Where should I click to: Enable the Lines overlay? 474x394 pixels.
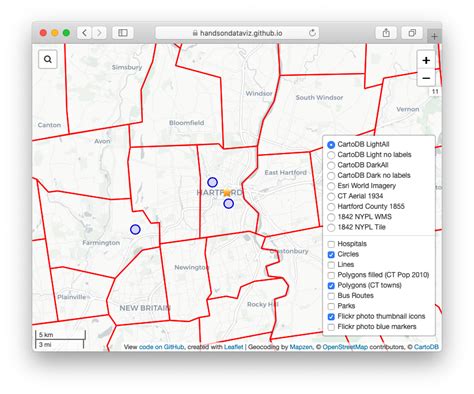point(341,265)
